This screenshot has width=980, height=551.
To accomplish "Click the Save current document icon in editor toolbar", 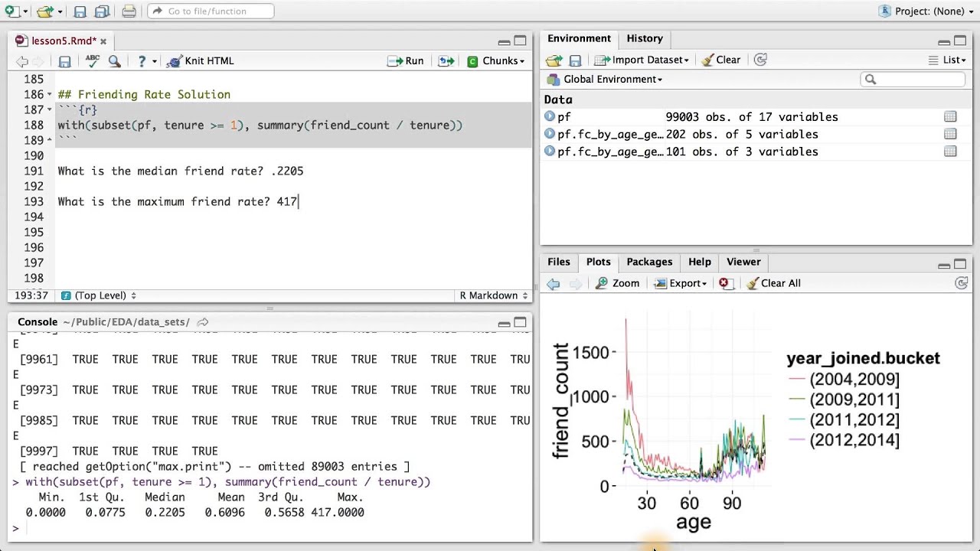I will pos(65,61).
